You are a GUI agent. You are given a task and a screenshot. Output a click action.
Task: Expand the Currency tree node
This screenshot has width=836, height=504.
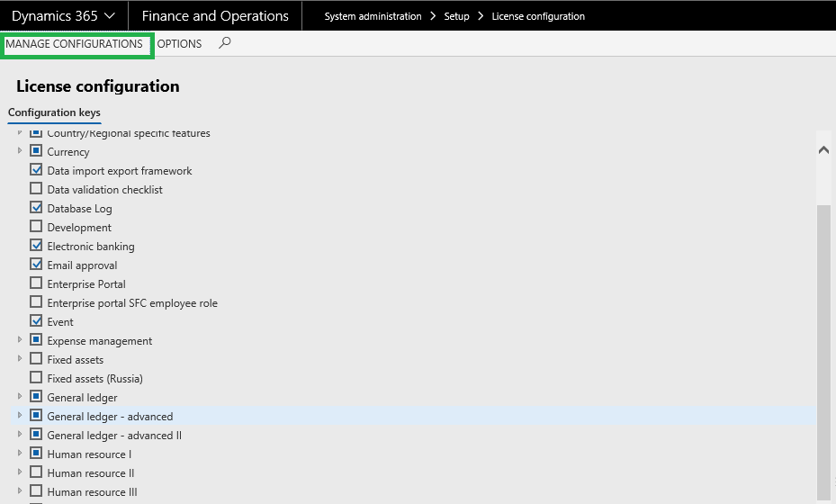(x=20, y=151)
